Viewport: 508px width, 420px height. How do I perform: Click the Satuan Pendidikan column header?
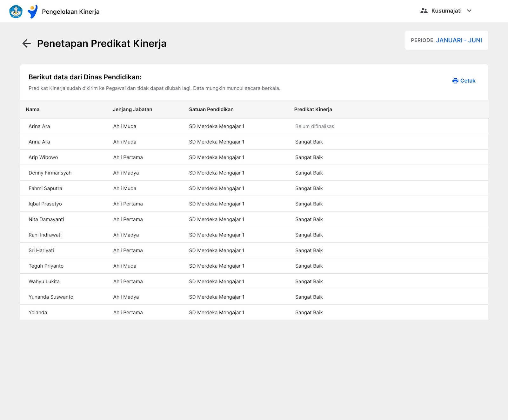pos(211,109)
